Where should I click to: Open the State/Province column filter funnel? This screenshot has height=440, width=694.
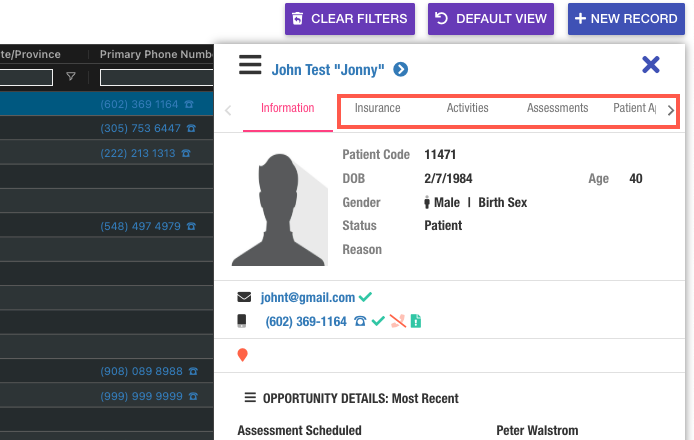(70, 77)
